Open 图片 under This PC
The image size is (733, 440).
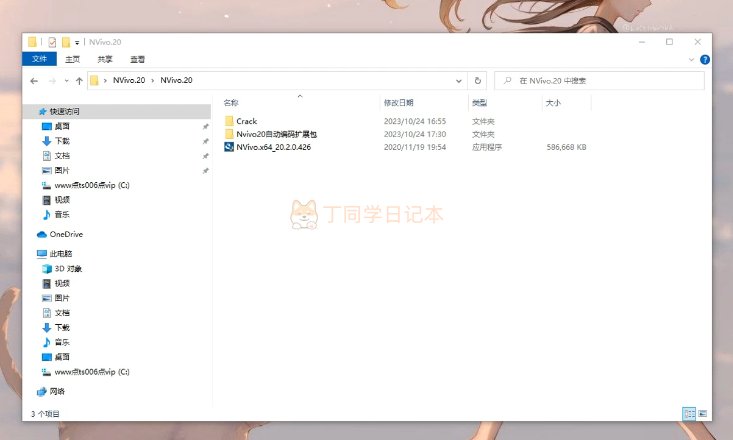(x=62, y=298)
